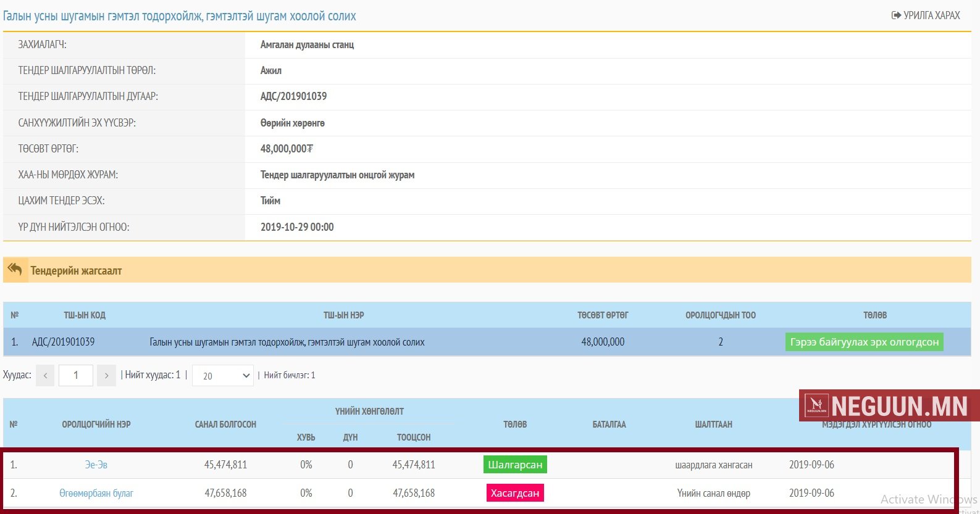Open the rows-per-page dropdown showing 20

pyautogui.click(x=223, y=375)
